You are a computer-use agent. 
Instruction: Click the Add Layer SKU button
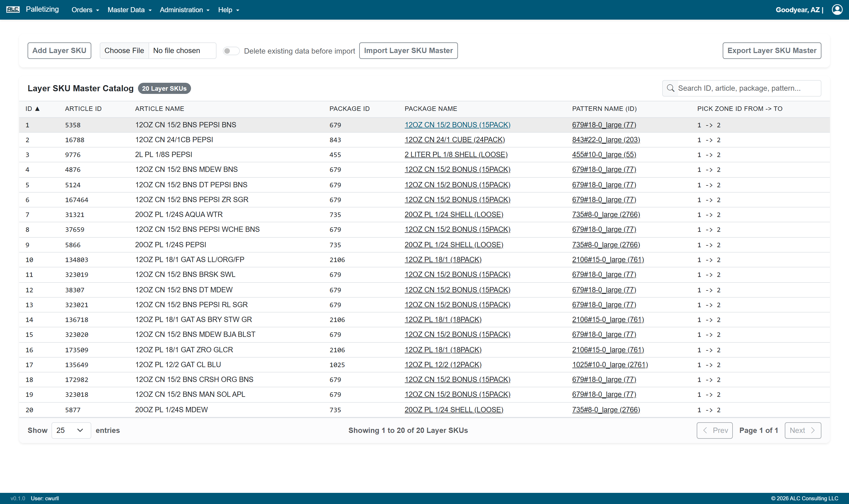click(x=59, y=51)
